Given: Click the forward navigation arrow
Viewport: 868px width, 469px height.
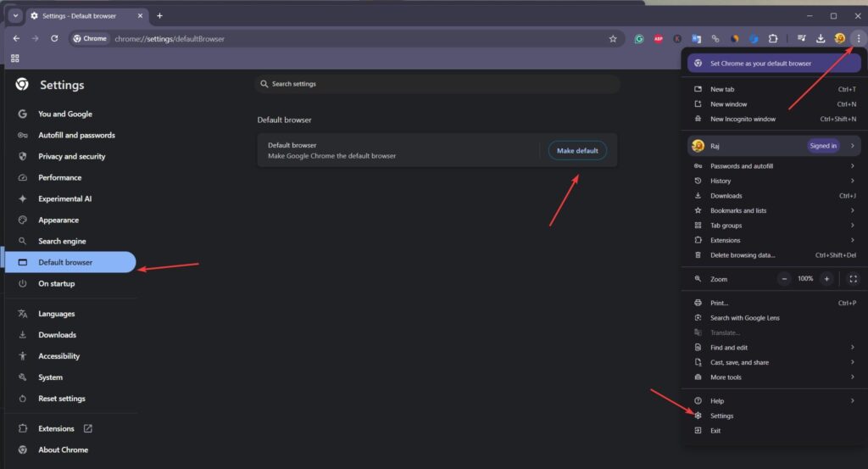Looking at the screenshot, I should pos(35,39).
